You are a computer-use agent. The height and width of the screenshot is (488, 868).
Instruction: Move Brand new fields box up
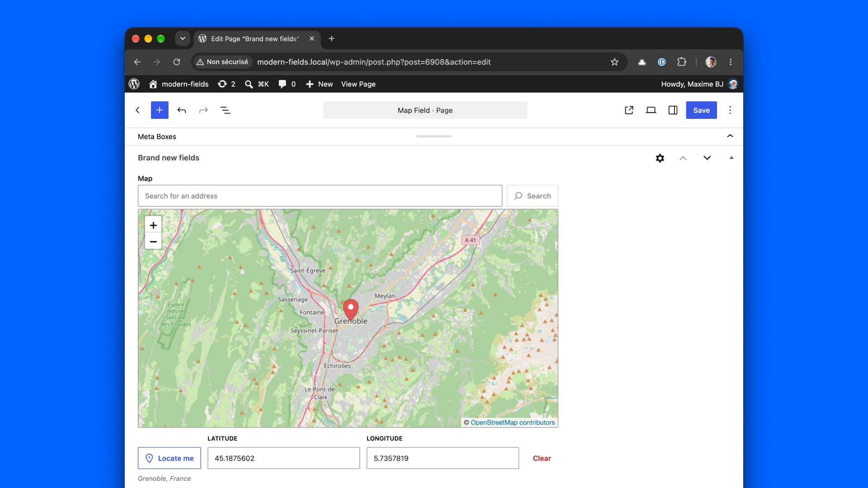(683, 158)
